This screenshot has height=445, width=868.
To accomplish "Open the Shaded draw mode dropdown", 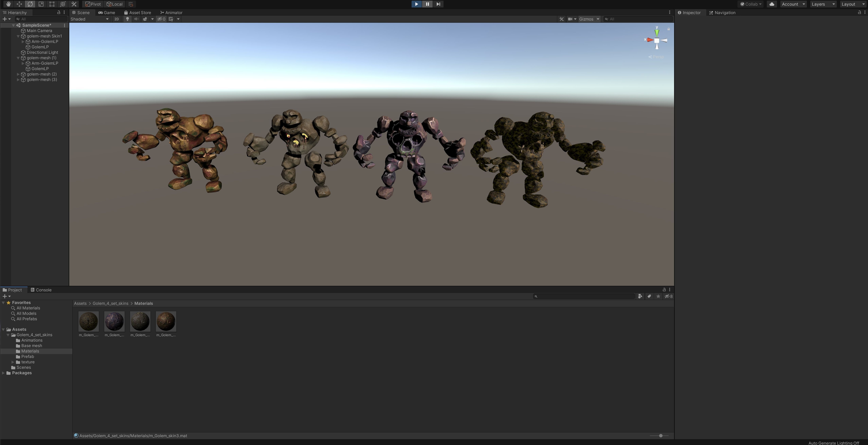I will [90, 19].
